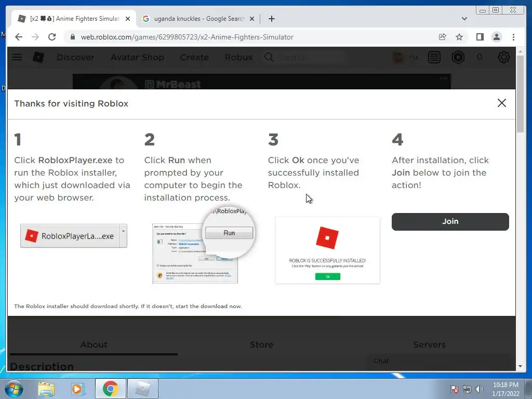The width and height of the screenshot is (532, 399).
Task: Click the Run dialog illustration
Action: click(x=203, y=245)
